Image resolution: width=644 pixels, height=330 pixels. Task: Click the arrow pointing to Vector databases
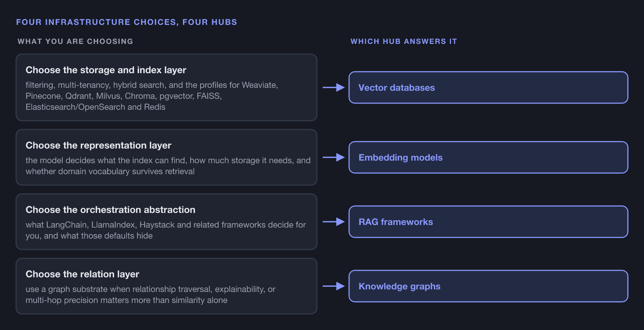[x=334, y=87]
